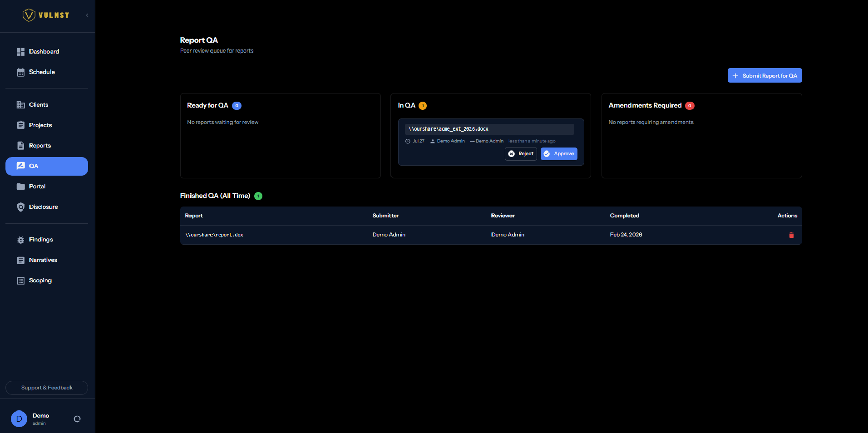The height and width of the screenshot is (433, 868).
Task: Click the Vulnsy logo
Action: 46,15
